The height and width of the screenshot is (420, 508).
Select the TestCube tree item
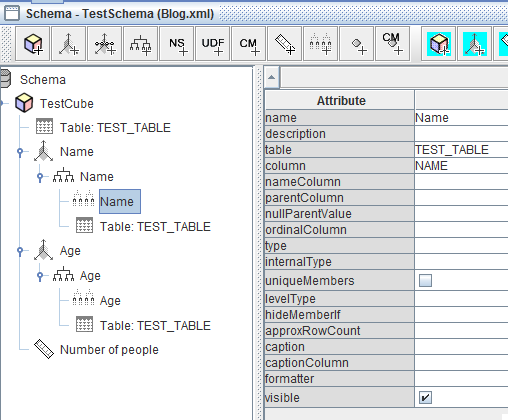coord(66,104)
